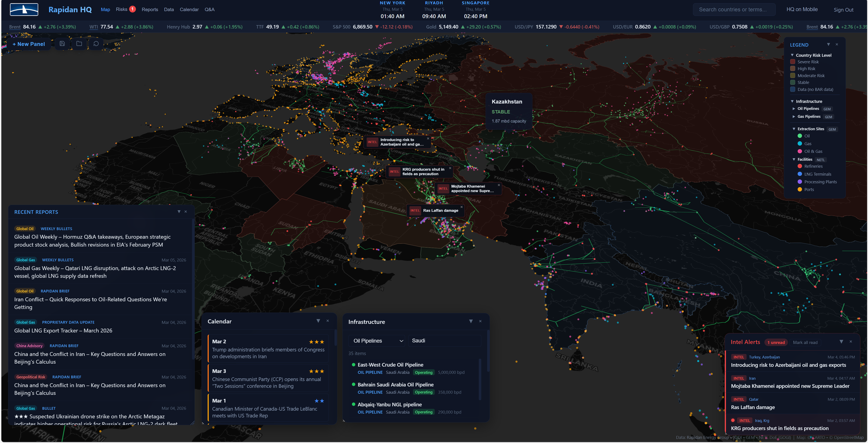Click the reset refresh layout icon
The width and height of the screenshot is (868, 443).
tap(96, 44)
